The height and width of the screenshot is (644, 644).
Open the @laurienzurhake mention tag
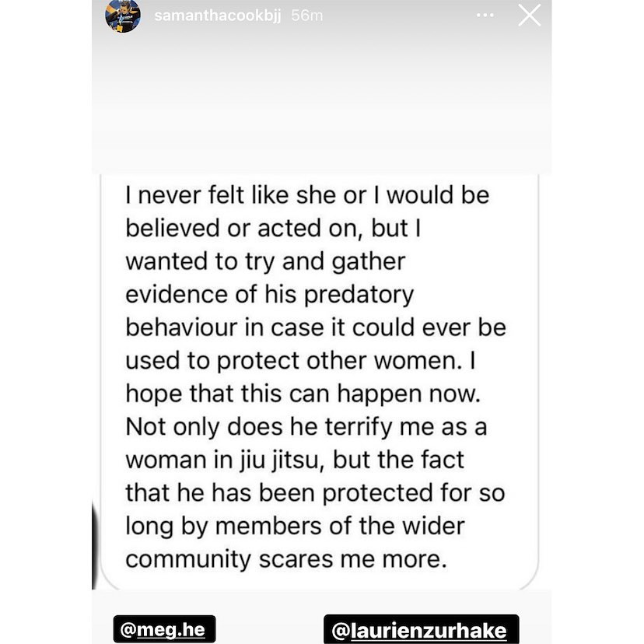pyautogui.click(x=420, y=628)
